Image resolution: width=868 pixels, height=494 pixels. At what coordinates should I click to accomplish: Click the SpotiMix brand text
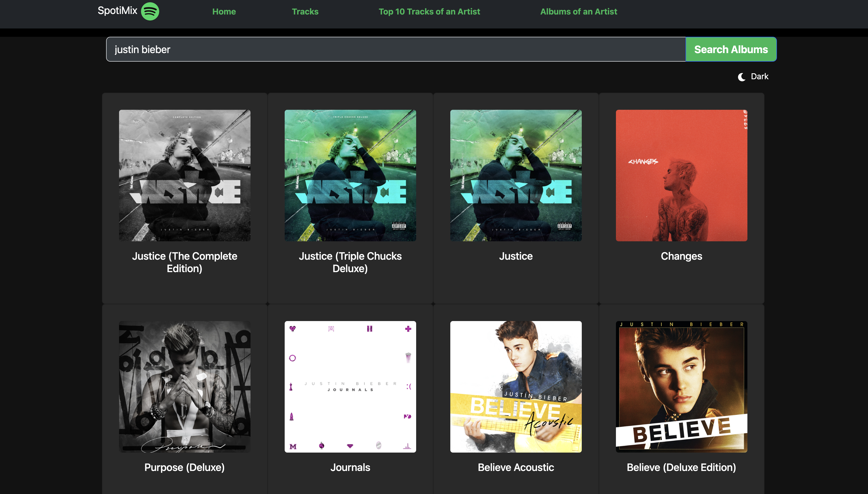tap(117, 11)
